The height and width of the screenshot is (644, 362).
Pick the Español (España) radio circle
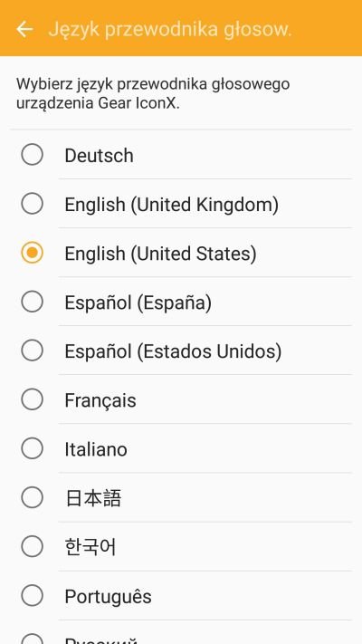(32, 302)
